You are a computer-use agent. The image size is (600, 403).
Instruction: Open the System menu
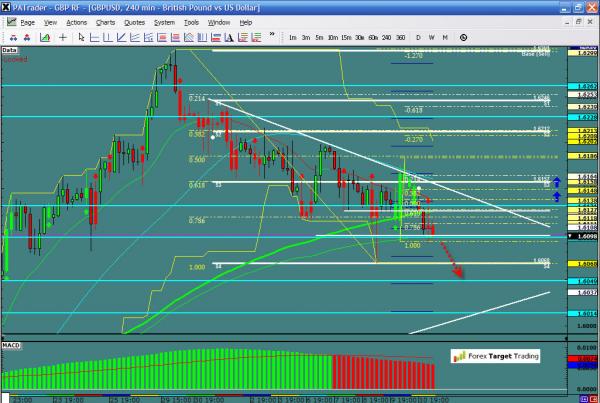pos(165,23)
